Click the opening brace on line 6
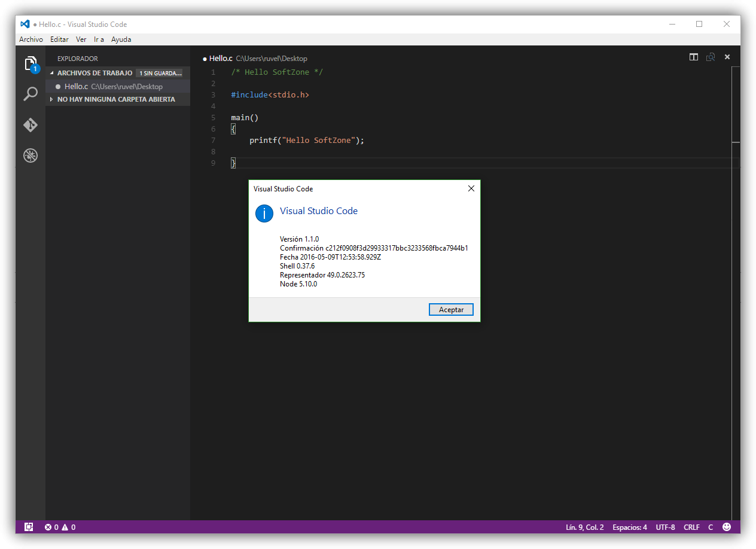The width and height of the screenshot is (756, 549). [233, 129]
